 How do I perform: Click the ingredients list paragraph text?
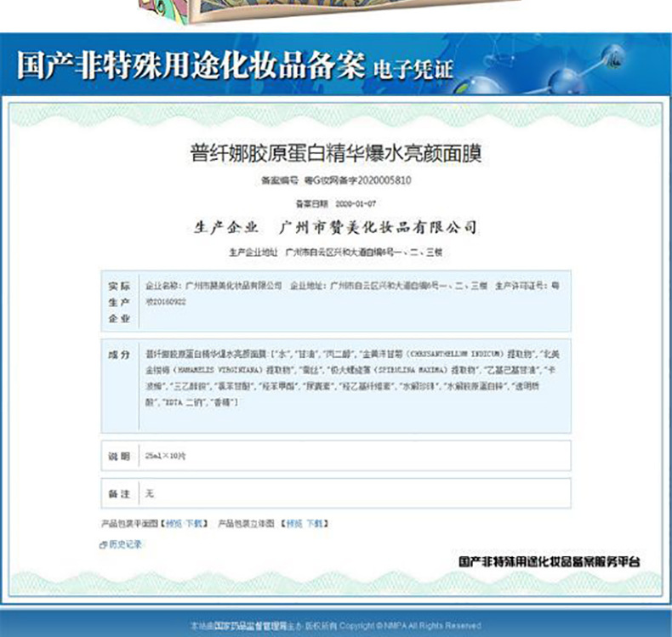click(352, 378)
